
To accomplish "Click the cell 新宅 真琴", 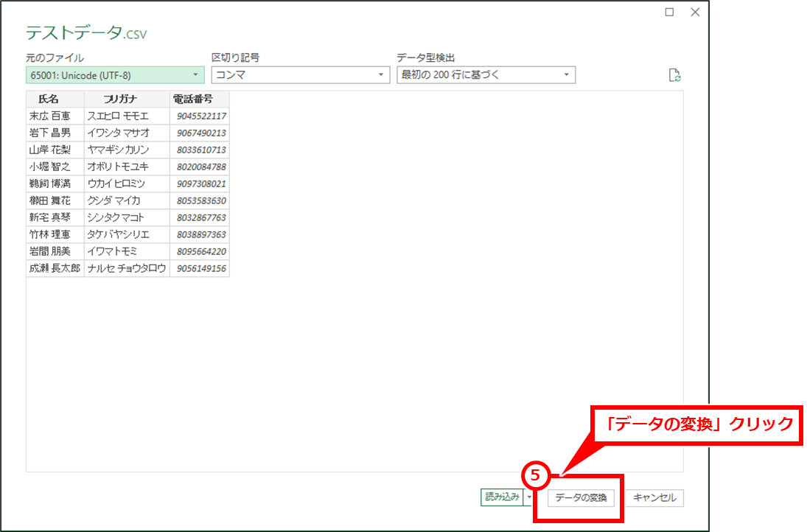I will 55,218.
